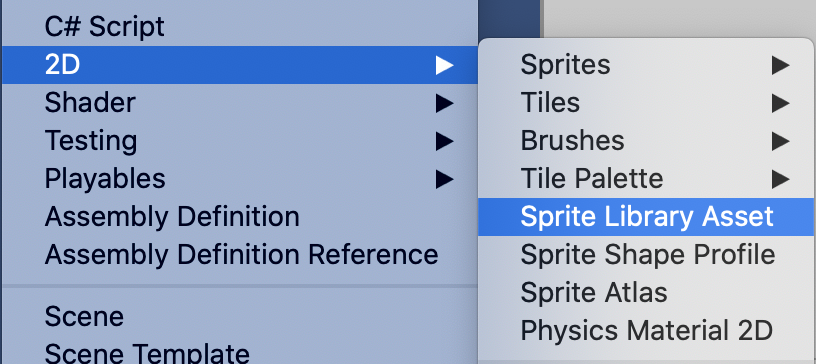Choose Physics Material 2D entry
The image size is (816, 364).
click(x=646, y=330)
